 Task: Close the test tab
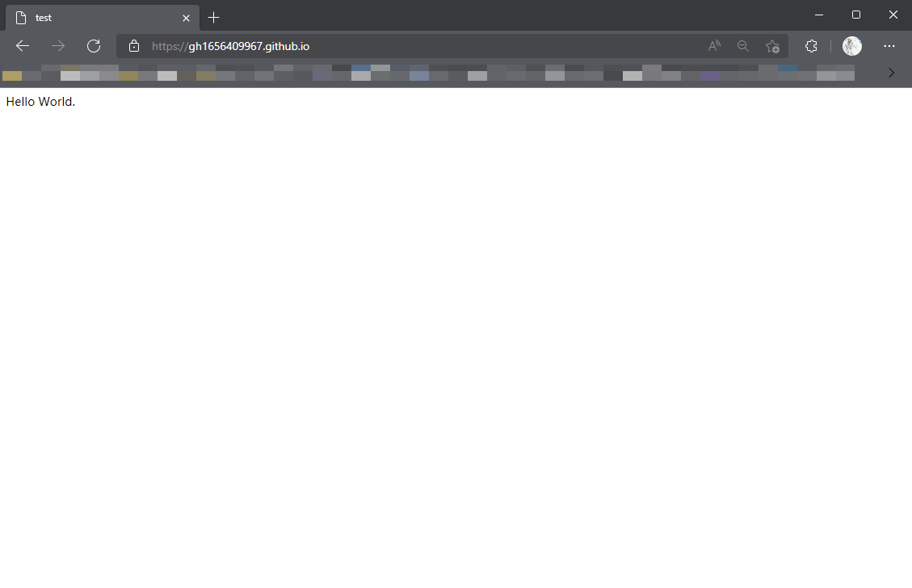click(186, 18)
